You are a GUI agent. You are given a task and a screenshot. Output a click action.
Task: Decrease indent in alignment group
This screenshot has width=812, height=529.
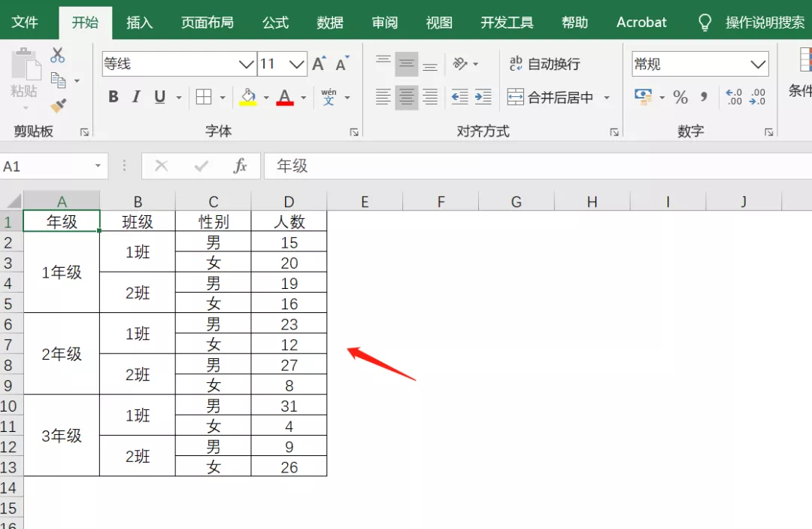coord(459,97)
